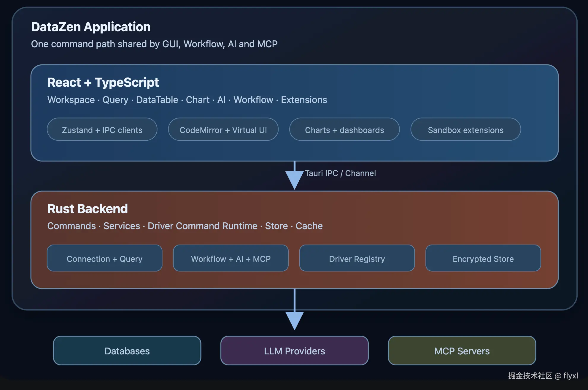Click the Rust Backend heading
This screenshot has height=390, width=588.
[x=88, y=209]
